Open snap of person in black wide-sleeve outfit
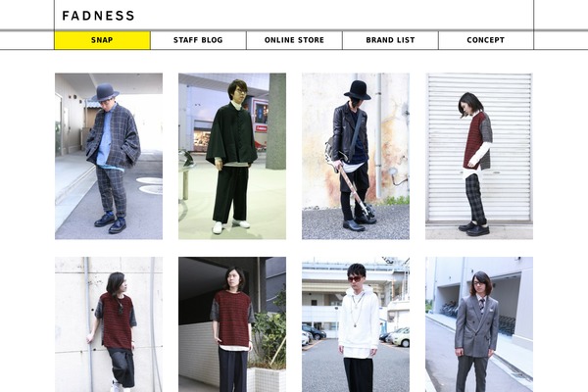This screenshot has height=392, width=588. [232, 156]
